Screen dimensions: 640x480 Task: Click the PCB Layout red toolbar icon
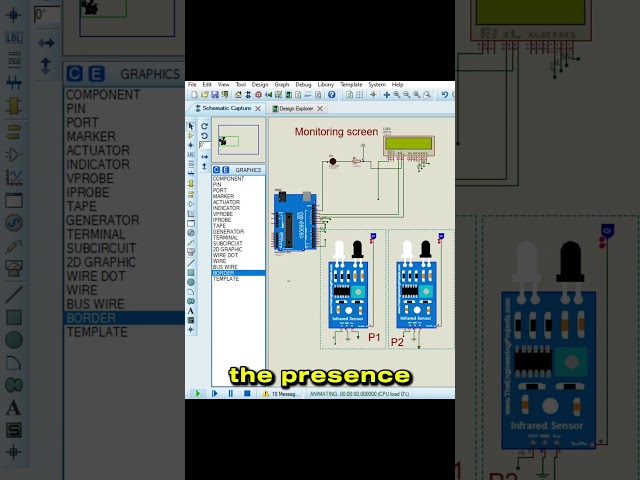258,95
